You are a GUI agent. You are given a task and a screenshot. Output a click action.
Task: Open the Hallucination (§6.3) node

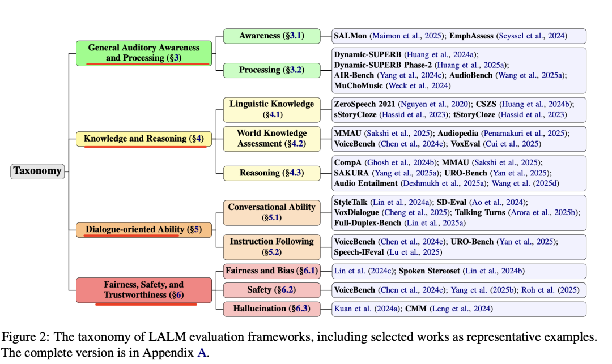tap(271, 309)
